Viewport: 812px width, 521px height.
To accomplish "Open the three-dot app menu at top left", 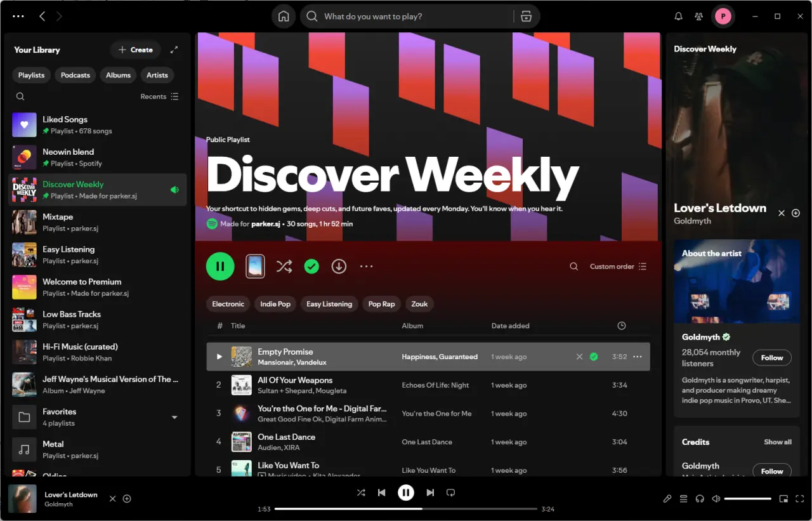I will (18, 16).
